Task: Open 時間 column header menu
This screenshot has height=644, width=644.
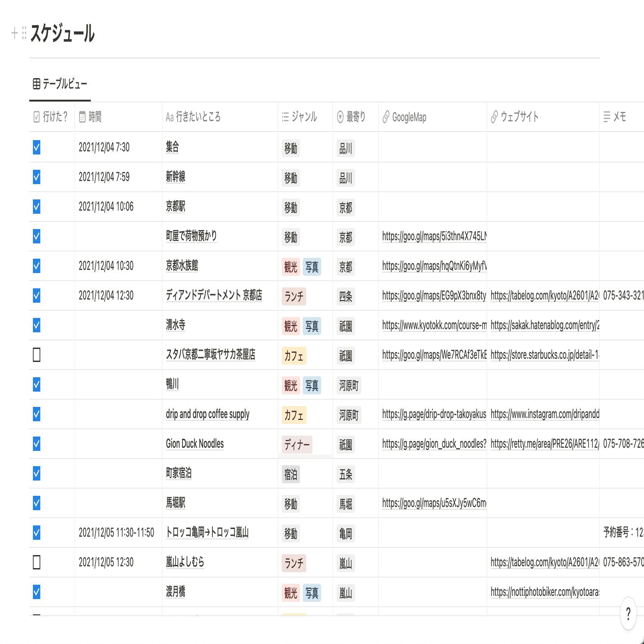Action: pyautogui.click(x=119, y=117)
